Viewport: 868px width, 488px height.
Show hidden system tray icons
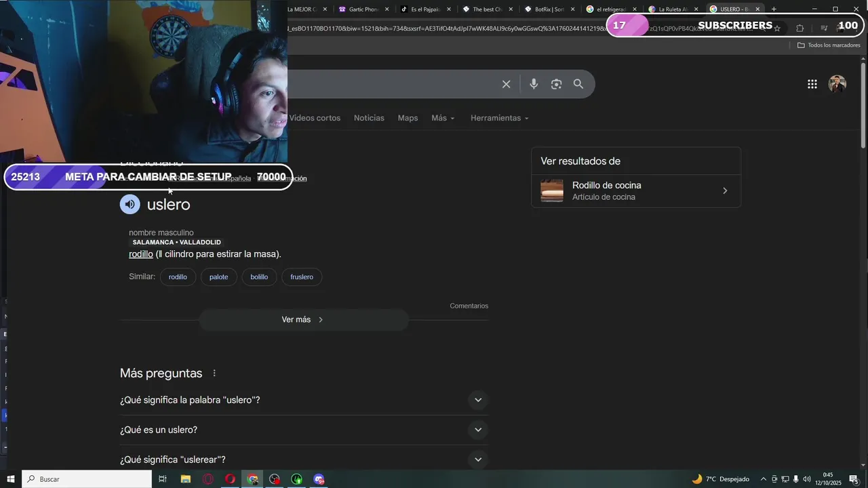coord(763,479)
